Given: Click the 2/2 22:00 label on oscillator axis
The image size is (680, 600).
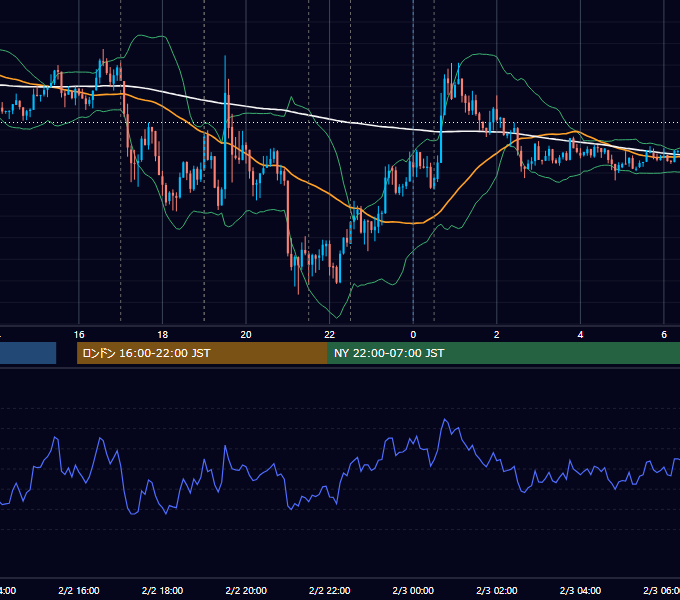Looking at the screenshot, I should tap(330, 590).
